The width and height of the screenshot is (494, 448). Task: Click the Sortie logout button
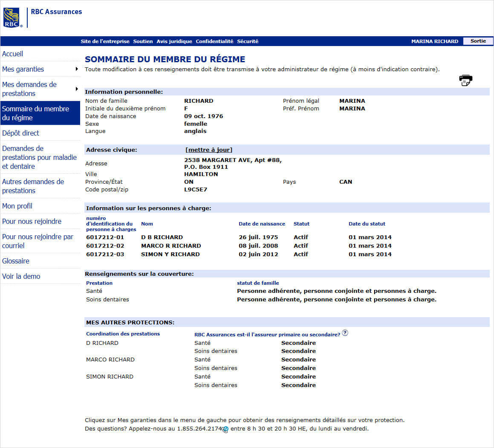pos(478,41)
